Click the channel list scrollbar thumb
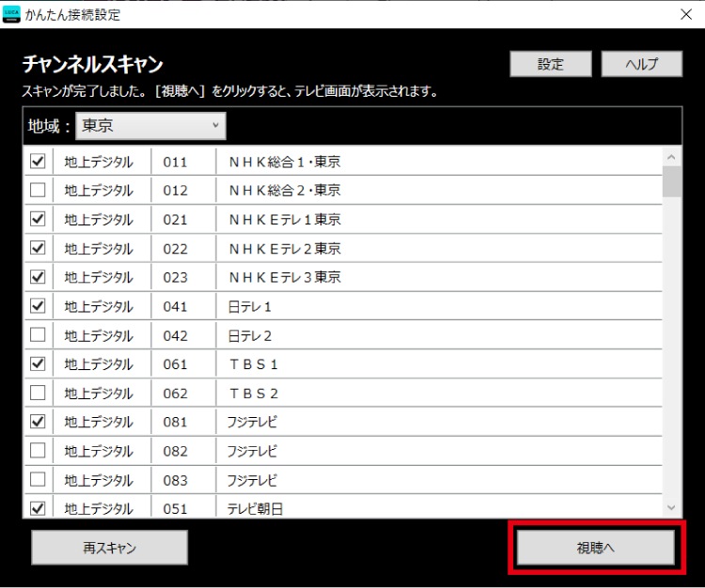This screenshot has width=705, height=588. click(671, 181)
